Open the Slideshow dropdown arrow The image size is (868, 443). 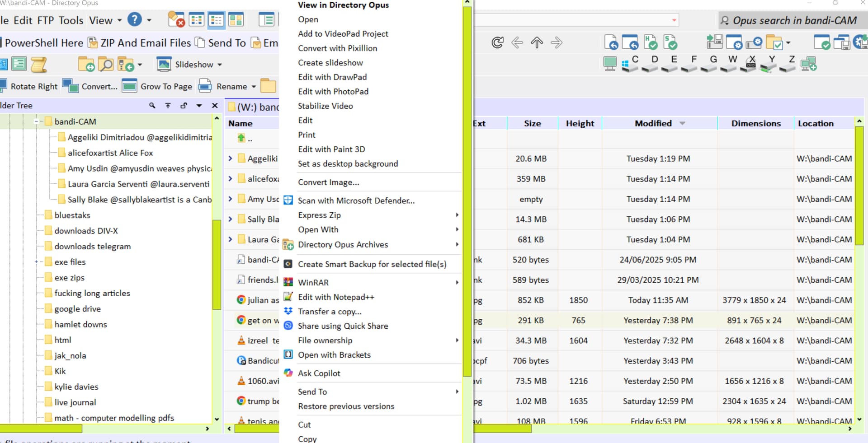220,65
